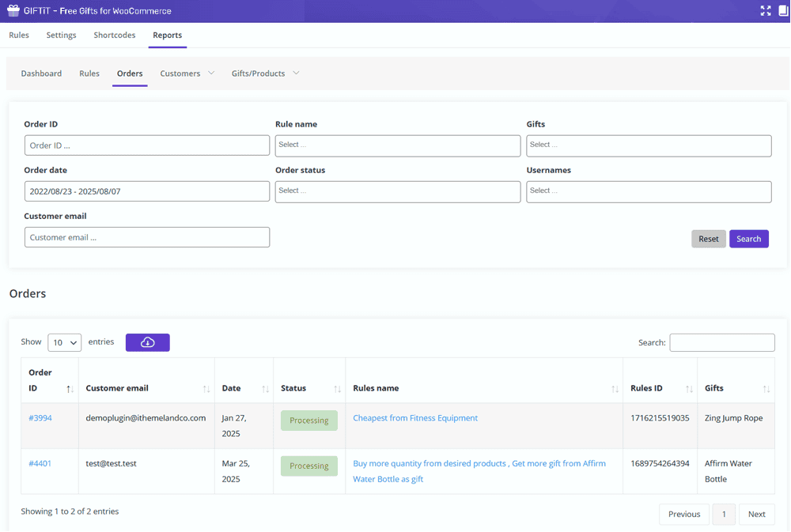Open the Show entries dropdown
The image size is (791, 532).
click(64, 341)
